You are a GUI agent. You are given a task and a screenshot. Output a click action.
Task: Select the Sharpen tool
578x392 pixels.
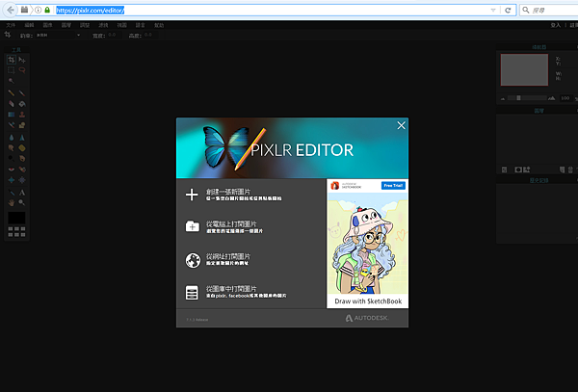coord(22,138)
